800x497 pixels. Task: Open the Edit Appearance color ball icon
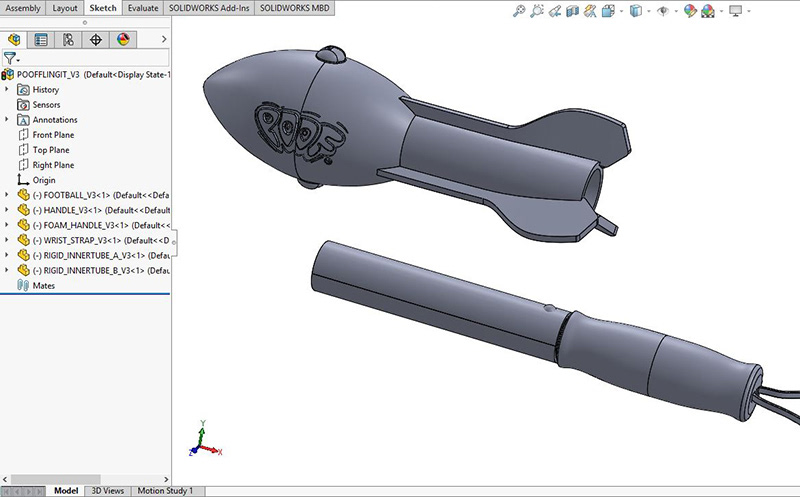(690, 11)
